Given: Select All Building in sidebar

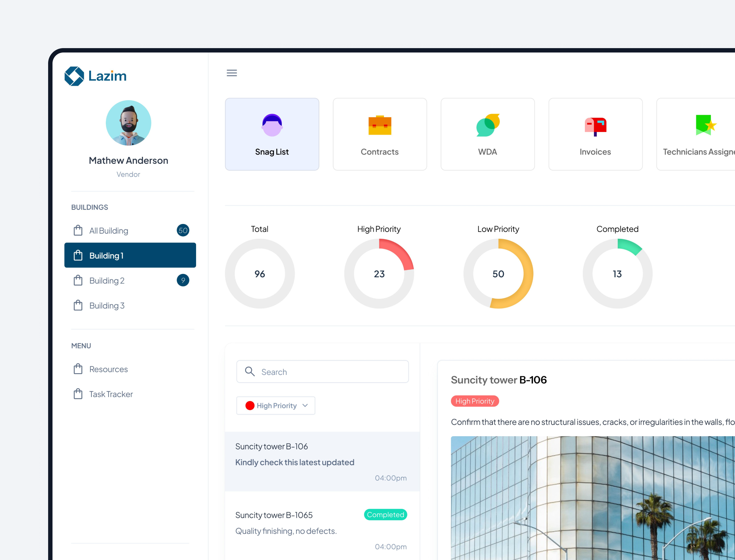Looking at the screenshot, I should [x=130, y=231].
